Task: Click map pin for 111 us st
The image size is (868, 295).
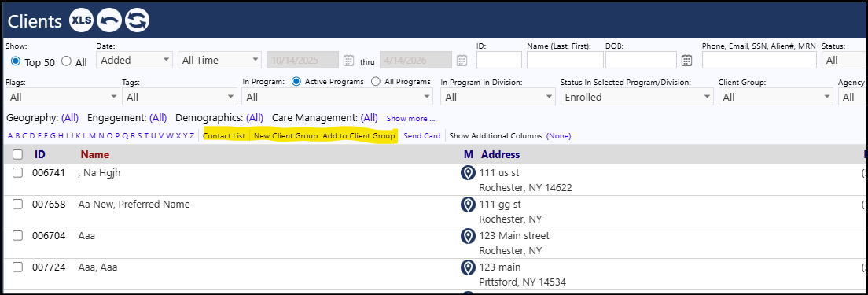Action: [x=468, y=173]
